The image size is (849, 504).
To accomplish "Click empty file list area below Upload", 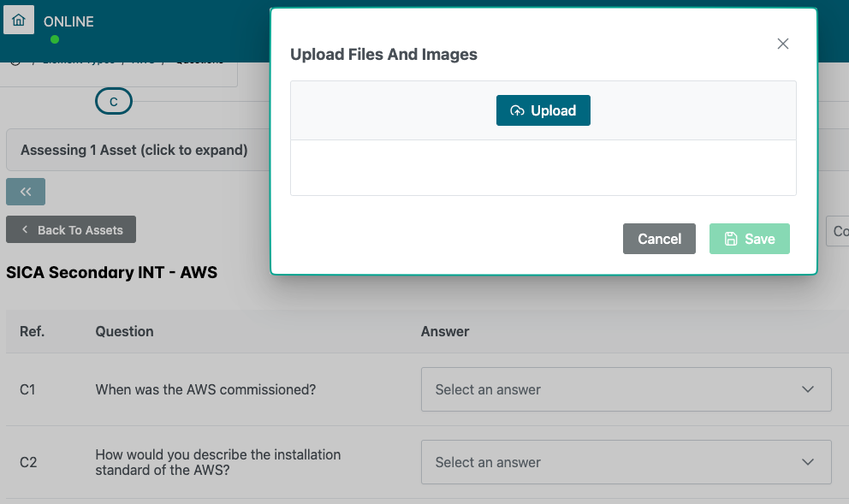I will point(543,168).
